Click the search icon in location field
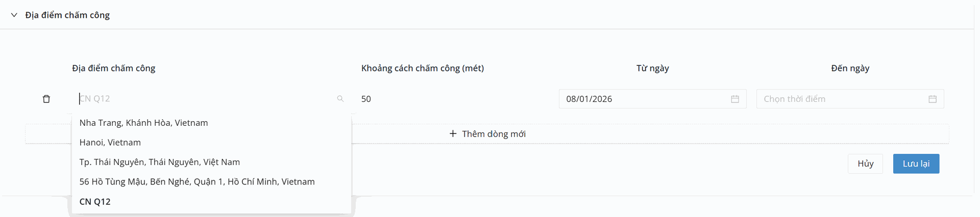 pos(340,99)
